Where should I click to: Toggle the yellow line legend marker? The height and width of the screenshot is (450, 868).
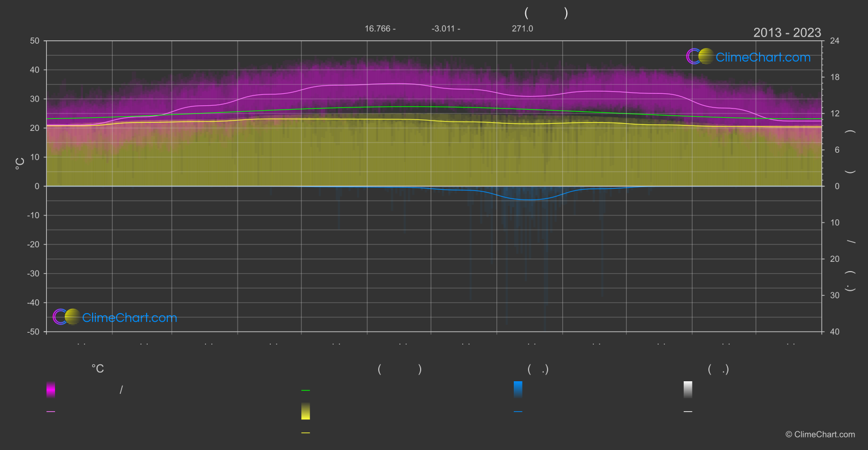[x=306, y=433]
